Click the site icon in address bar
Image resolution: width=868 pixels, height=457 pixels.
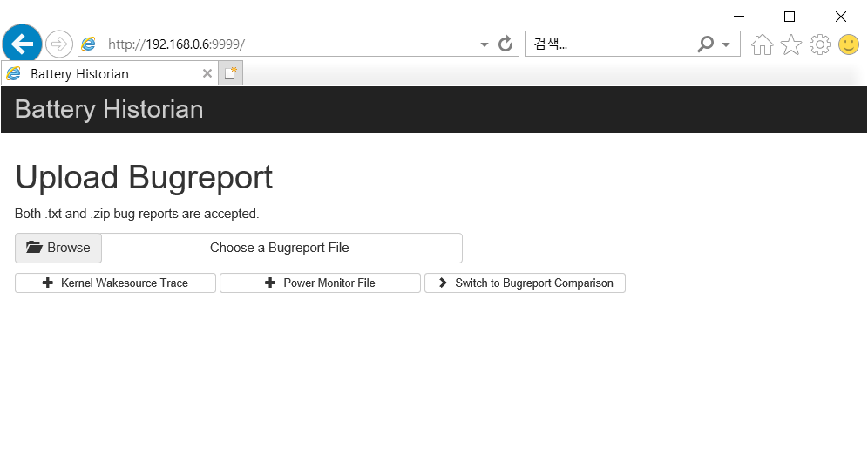89,44
